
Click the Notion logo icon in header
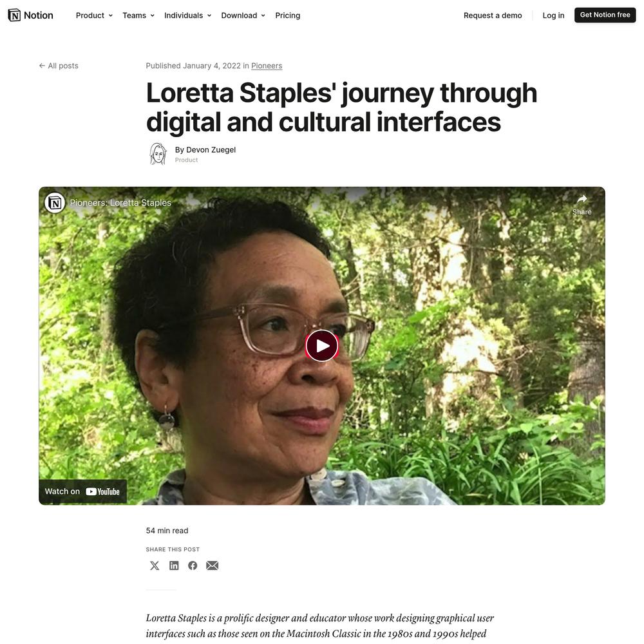(14, 15)
